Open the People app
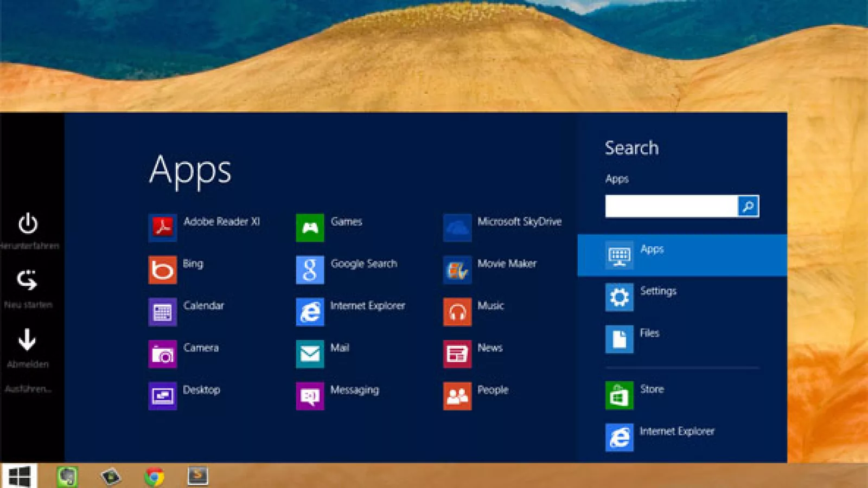The width and height of the screenshot is (868, 488). 457,396
